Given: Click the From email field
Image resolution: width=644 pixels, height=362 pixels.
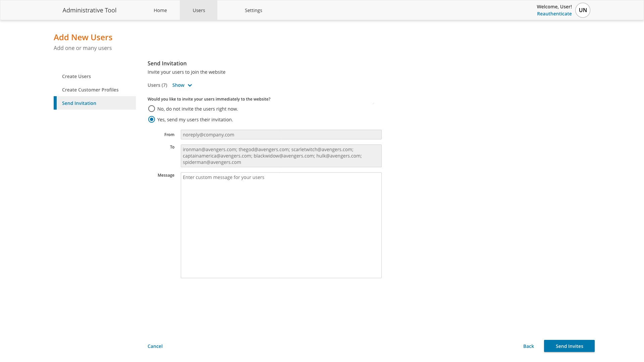Looking at the screenshot, I should (x=281, y=134).
